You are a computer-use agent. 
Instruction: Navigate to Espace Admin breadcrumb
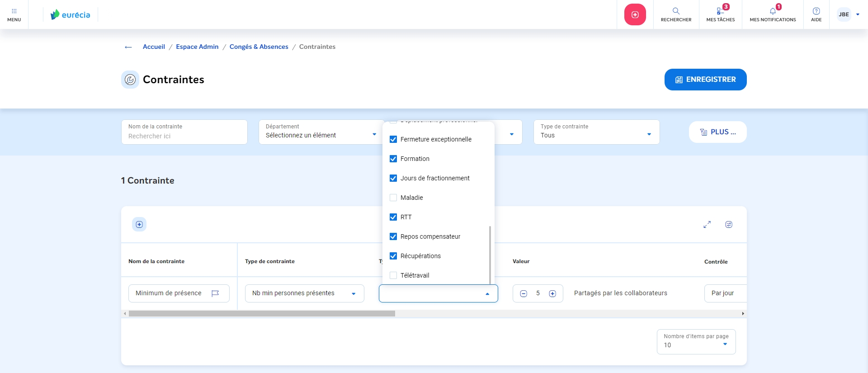coord(197,47)
